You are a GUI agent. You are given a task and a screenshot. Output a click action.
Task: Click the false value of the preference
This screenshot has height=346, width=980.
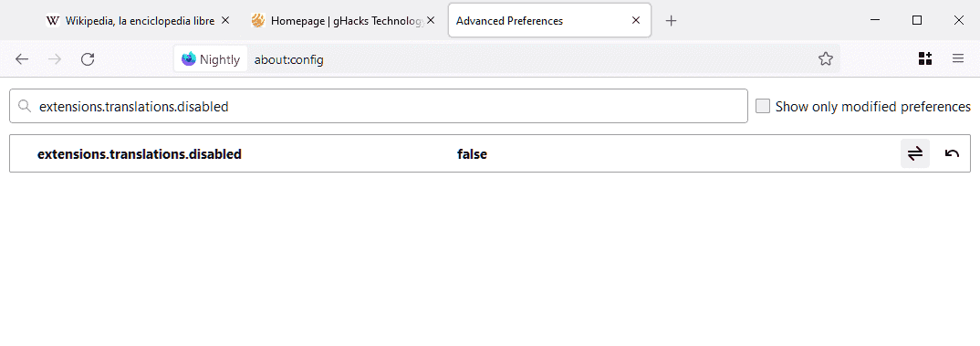tap(472, 154)
